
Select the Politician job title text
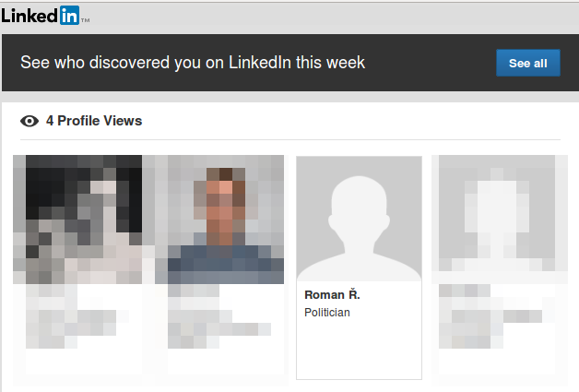coord(327,313)
